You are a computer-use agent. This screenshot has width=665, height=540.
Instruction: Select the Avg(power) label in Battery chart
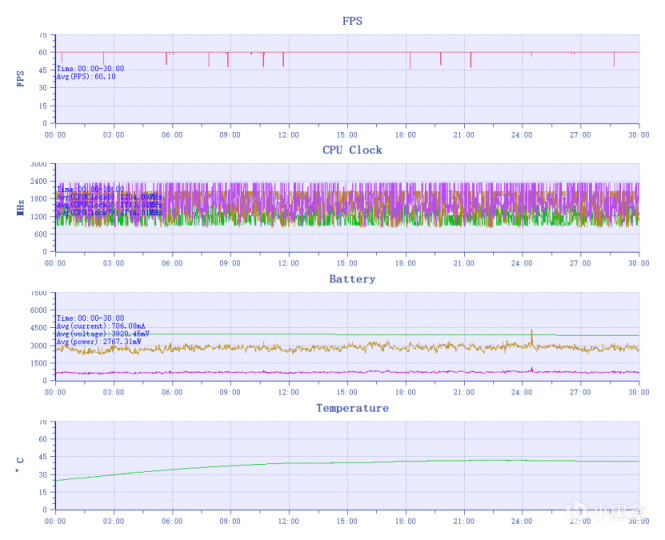point(99,341)
